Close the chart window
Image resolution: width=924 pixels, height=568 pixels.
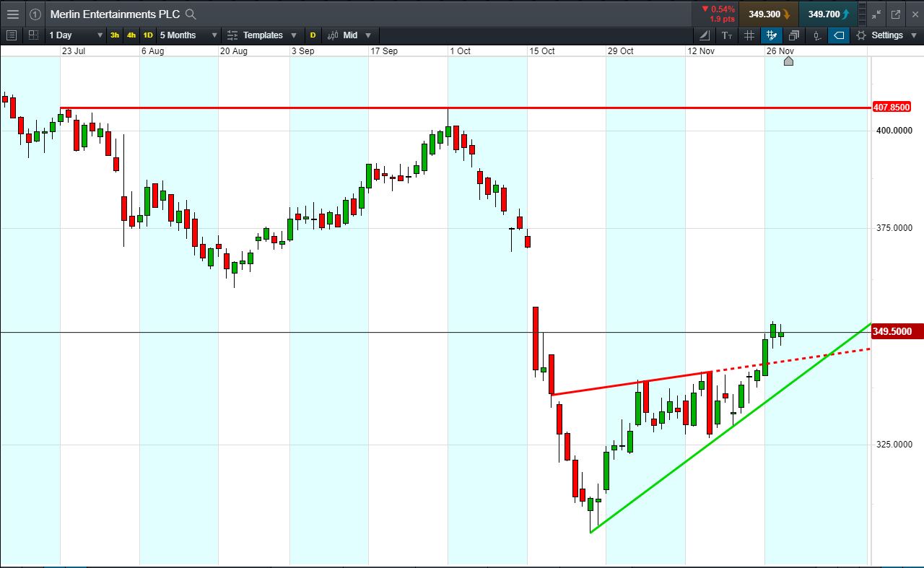tap(914, 14)
